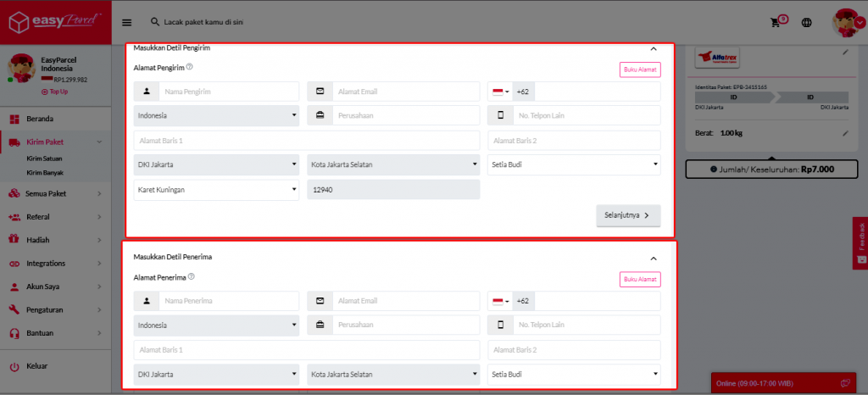The height and width of the screenshot is (395, 868).
Task: Collapse the Masukkan Detil Pengirim section
Action: click(x=653, y=49)
